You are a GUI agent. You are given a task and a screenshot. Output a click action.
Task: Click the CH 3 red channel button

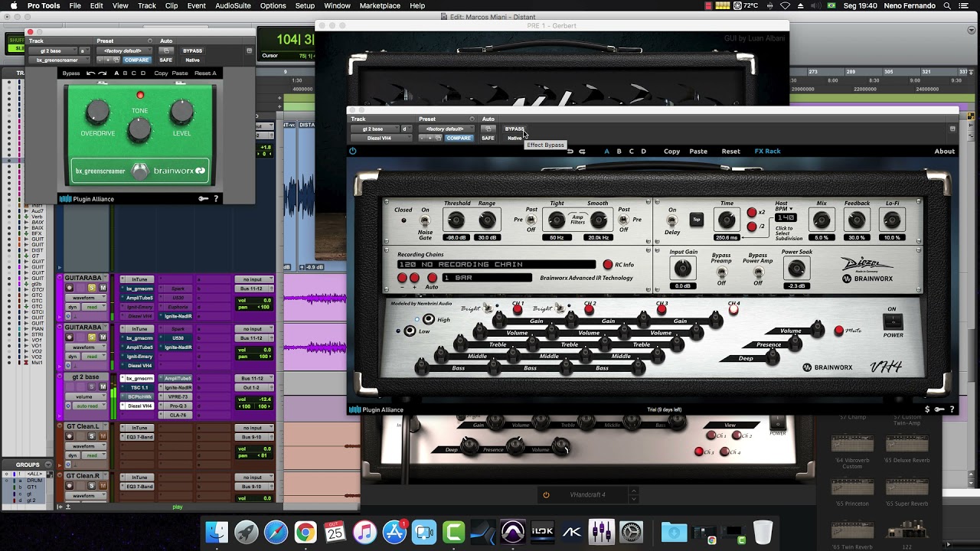coord(662,309)
